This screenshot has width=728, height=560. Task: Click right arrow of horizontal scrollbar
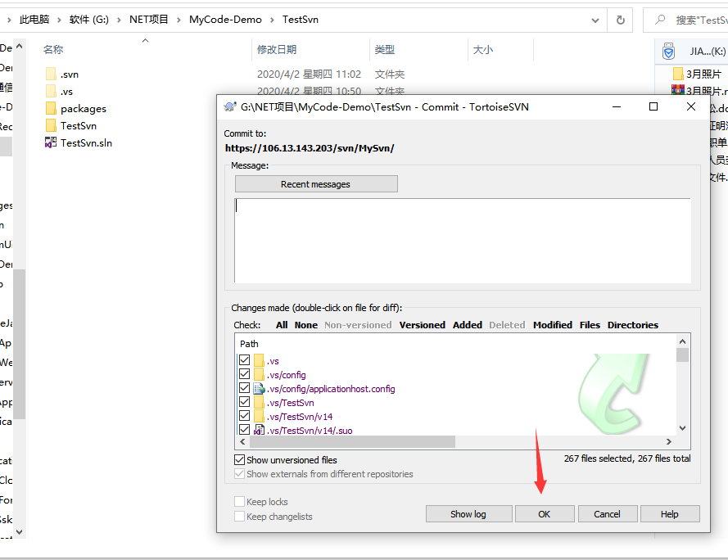[x=668, y=441]
